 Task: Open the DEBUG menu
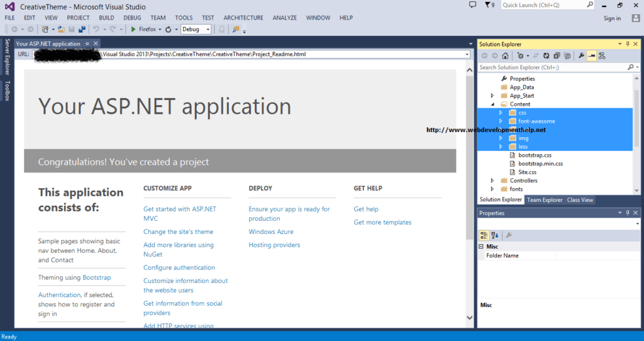click(132, 18)
